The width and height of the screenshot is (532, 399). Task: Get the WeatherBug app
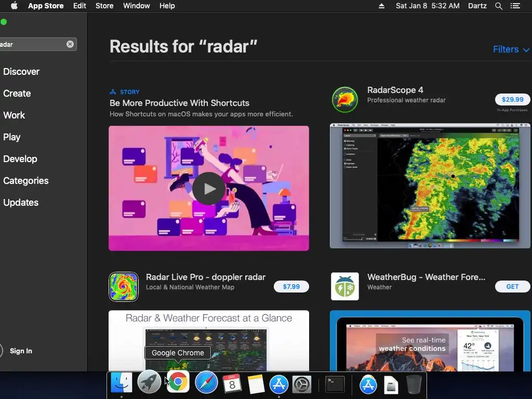pyautogui.click(x=512, y=286)
